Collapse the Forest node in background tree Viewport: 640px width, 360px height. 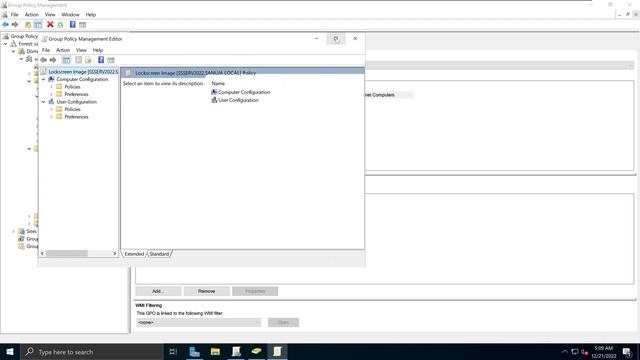[6, 44]
